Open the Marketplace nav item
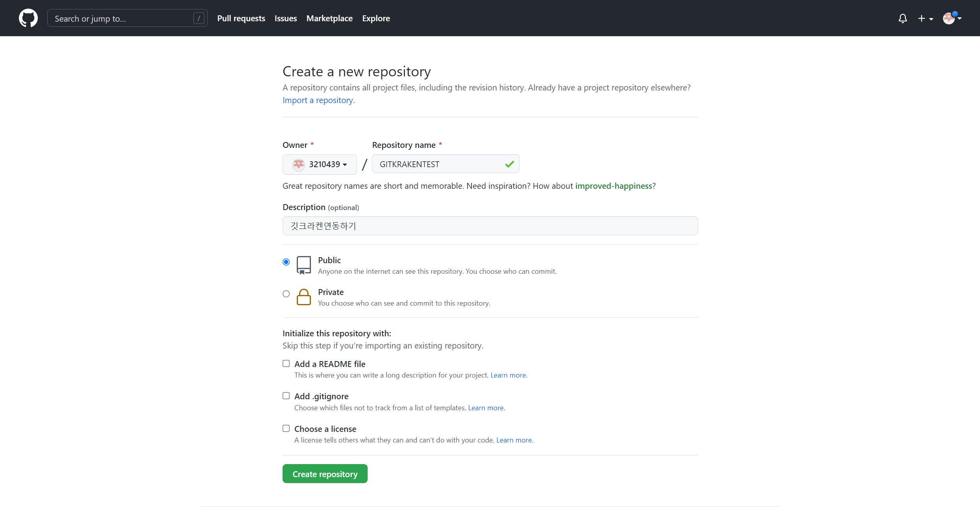Screen dimensions: 980x507 (x=329, y=18)
